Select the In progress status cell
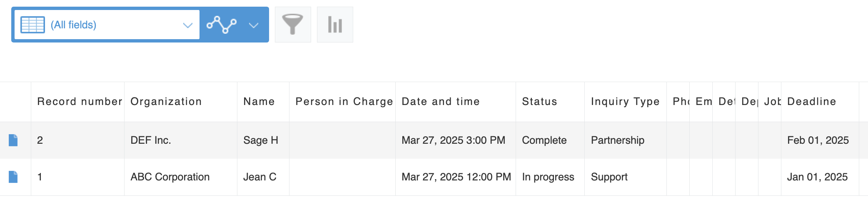The width and height of the screenshot is (868, 210). point(548,177)
